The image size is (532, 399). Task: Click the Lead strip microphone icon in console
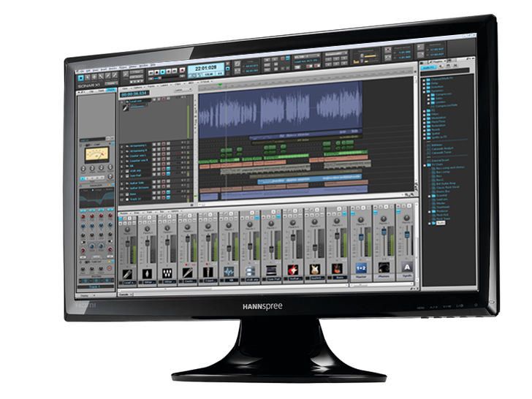coord(127,274)
